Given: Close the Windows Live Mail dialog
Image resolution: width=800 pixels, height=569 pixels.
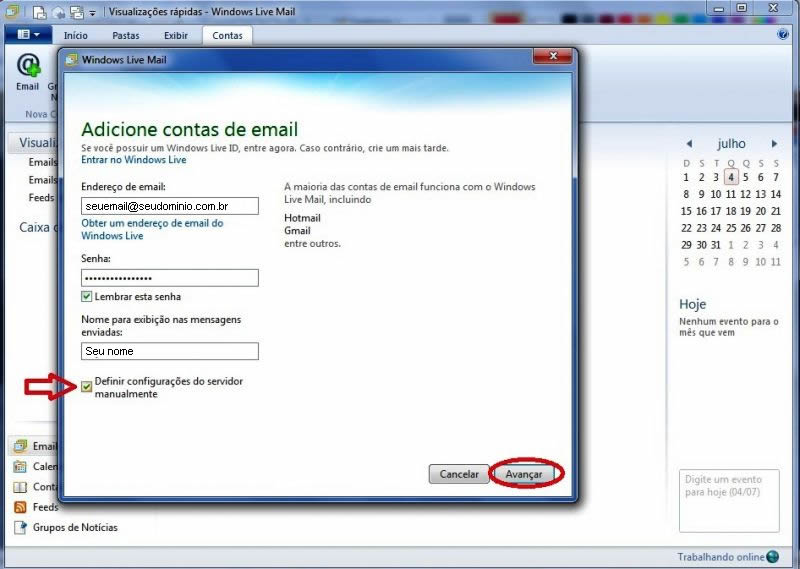Looking at the screenshot, I should tap(553, 56).
